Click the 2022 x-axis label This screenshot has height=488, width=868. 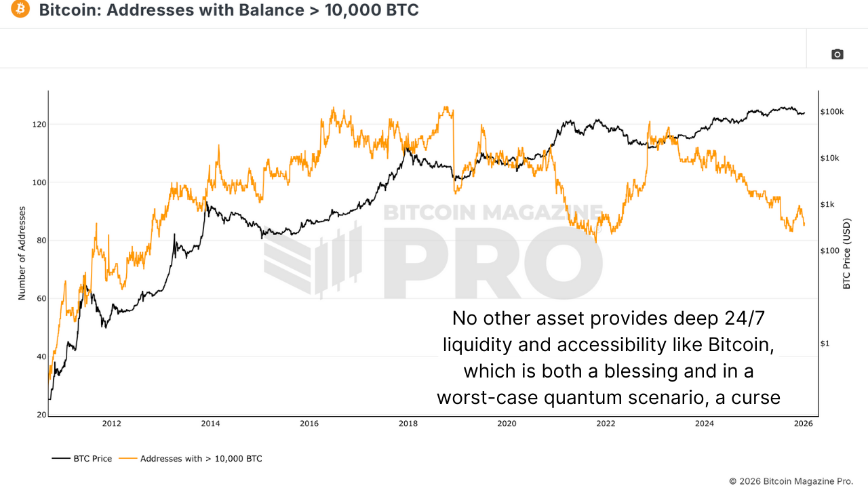tap(606, 424)
